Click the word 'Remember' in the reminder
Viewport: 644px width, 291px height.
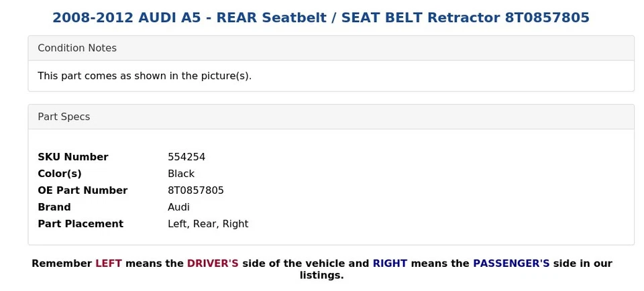point(62,264)
